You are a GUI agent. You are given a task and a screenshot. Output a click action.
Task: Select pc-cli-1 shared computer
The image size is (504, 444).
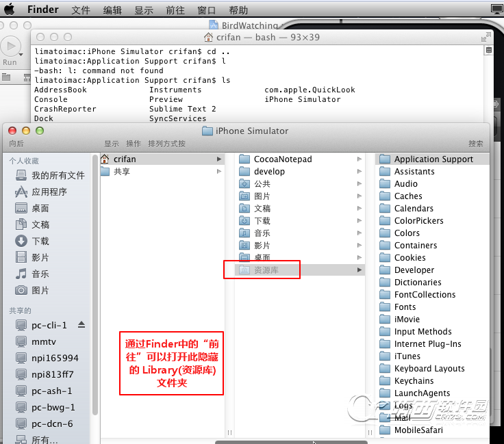point(41,325)
